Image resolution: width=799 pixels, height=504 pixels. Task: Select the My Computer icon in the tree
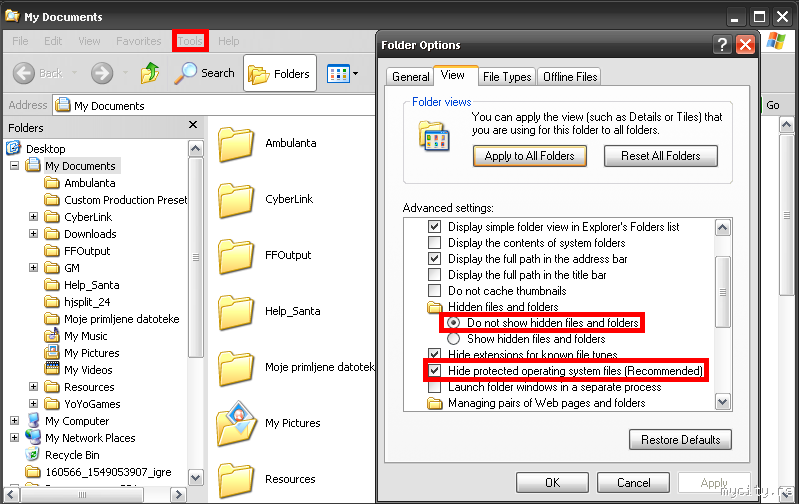click(x=33, y=420)
